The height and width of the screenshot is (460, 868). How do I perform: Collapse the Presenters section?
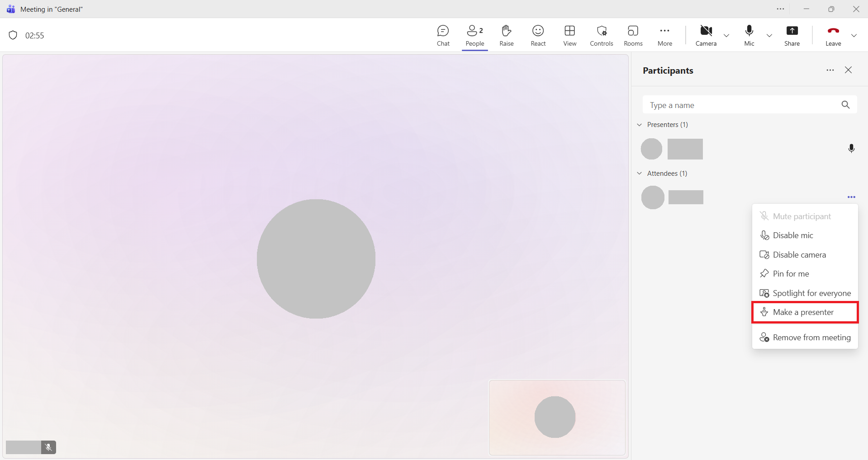[x=640, y=125]
